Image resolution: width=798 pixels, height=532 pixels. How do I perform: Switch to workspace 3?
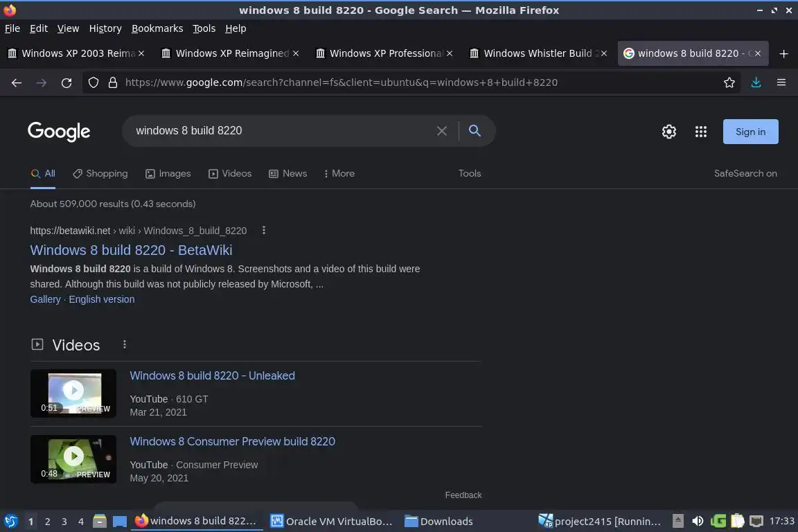point(64,522)
